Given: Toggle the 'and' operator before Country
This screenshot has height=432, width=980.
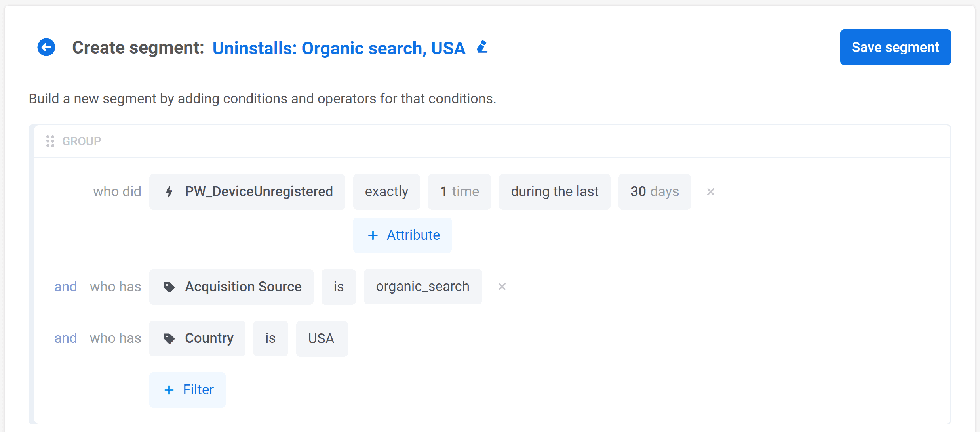Looking at the screenshot, I should (66, 338).
